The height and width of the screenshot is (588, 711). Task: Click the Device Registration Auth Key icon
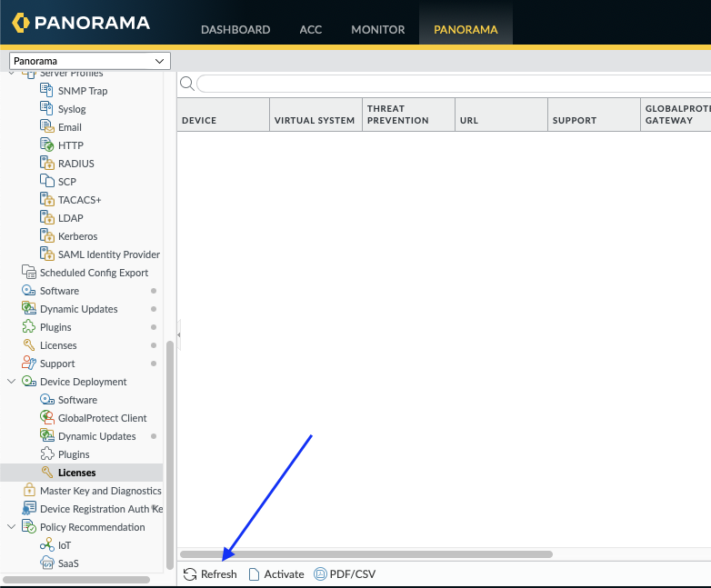[x=29, y=508]
